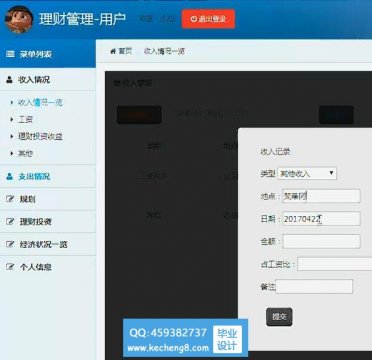Focus the 备注 text field
This screenshot has width=372, height=360.
[x=314, y=286]
